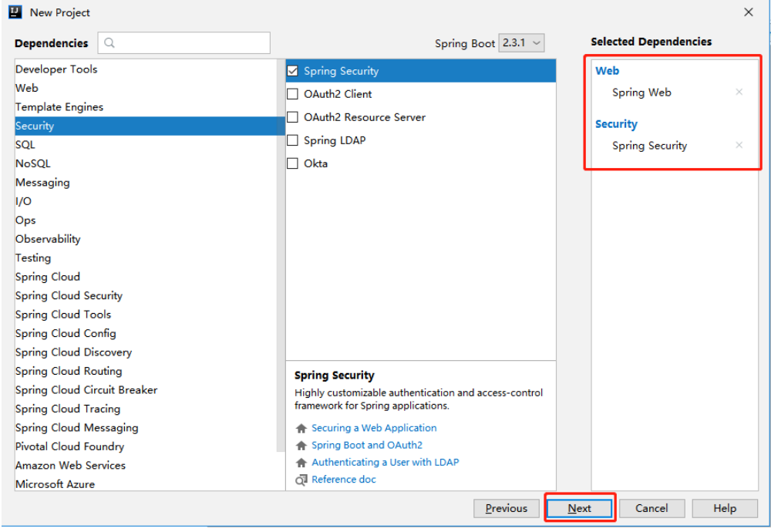The width and height of the screenshot is (771, 532).
Task: Click the Web group header in Selected Dependencies
Action: click(608, 71)
